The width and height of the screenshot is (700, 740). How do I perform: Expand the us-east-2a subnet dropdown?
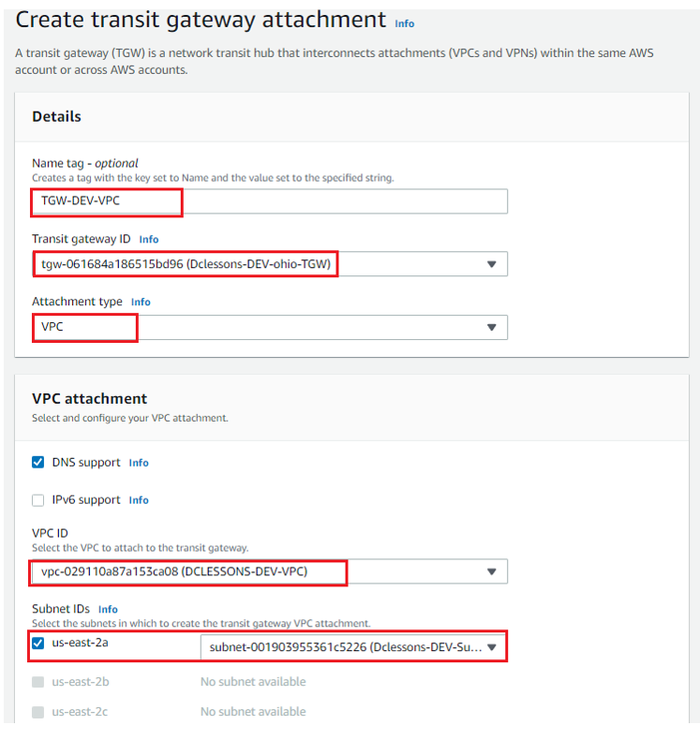pyautogui.click(x=353, y=647)
